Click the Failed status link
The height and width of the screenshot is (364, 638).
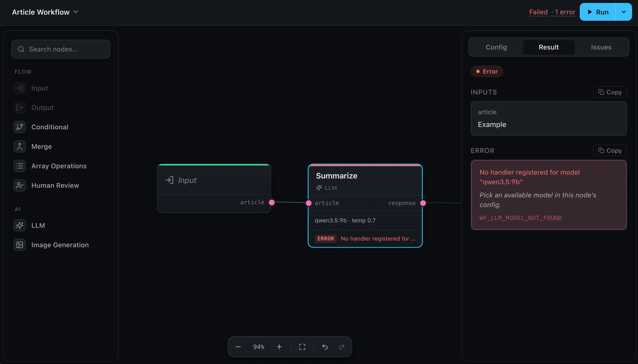click(x=538, y=12)
